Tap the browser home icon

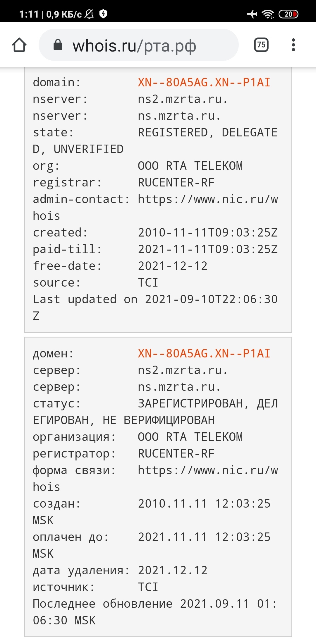pyautogui.click(x=19, y=45)
